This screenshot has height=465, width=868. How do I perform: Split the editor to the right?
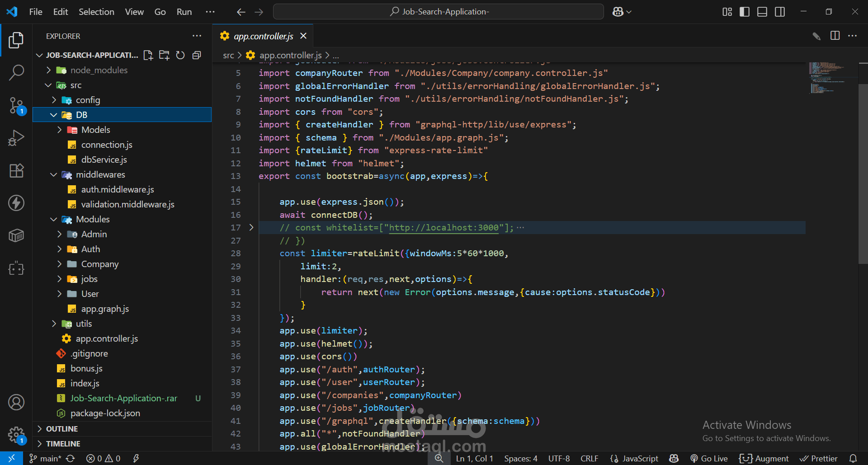click(x=835, y=36)
